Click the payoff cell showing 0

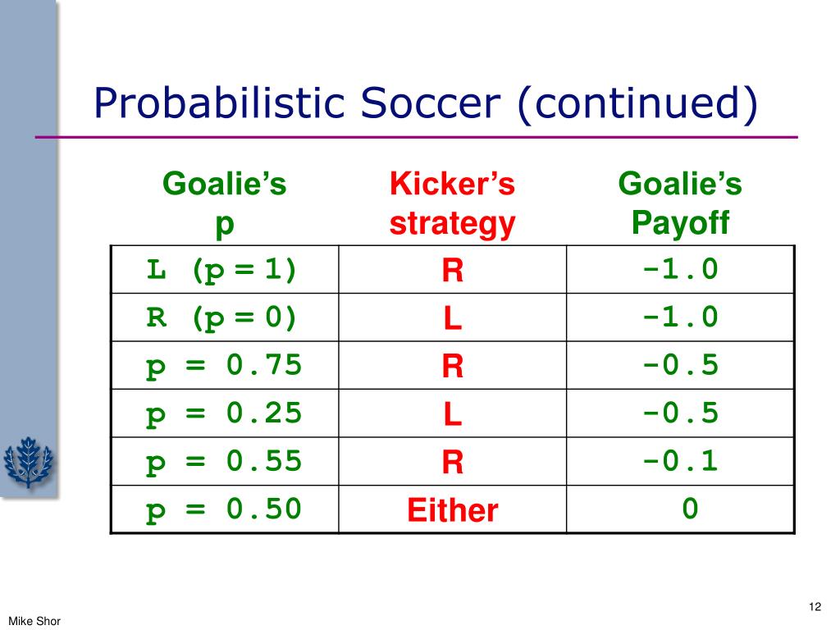680,509
